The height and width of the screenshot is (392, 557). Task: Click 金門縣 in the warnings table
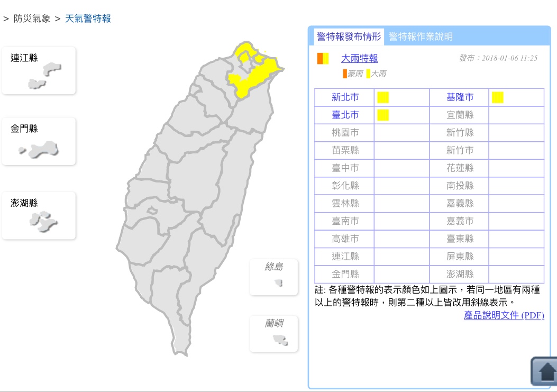click(345, 275)
